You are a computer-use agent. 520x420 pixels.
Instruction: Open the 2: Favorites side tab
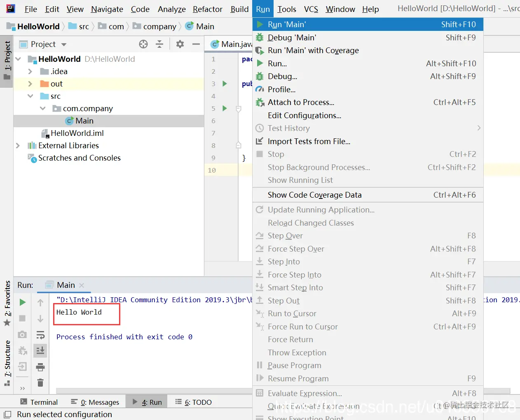tap(7, 303)
